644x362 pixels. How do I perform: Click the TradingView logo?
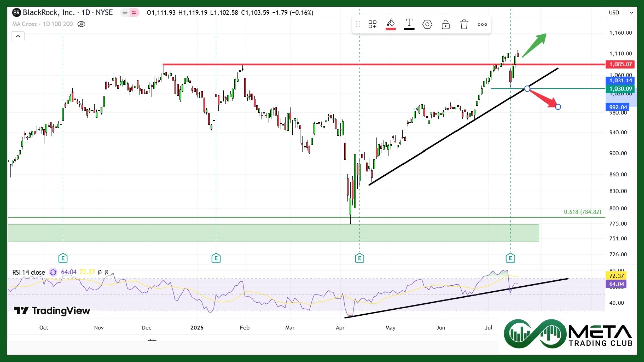[52, 311]
